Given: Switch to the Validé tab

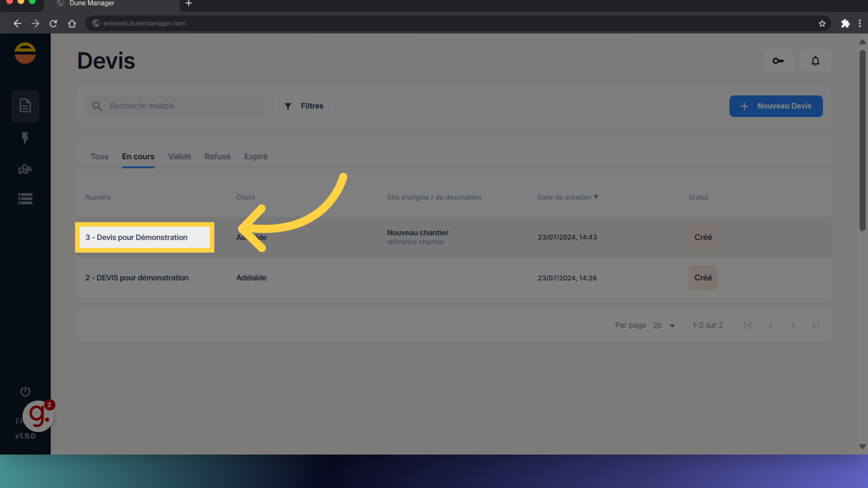Looking at the screenshot, I should (x=179, y=156).
